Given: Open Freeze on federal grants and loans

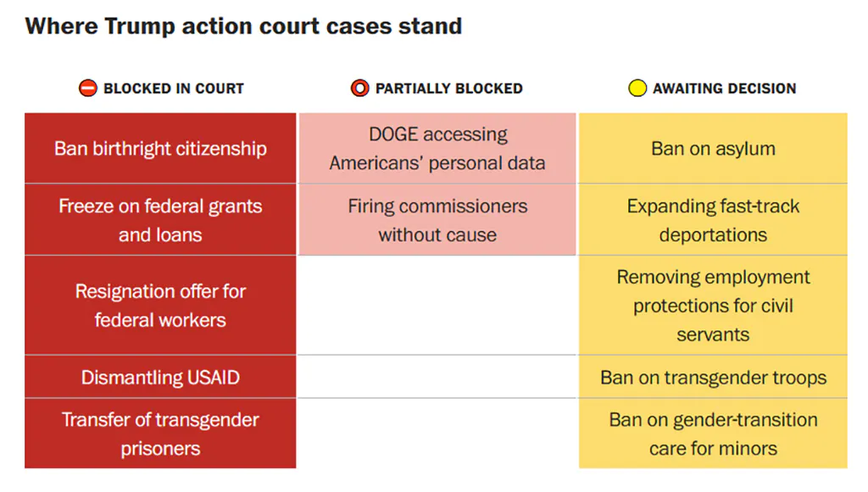Looking at the screenshot, I should pos(160,220).
